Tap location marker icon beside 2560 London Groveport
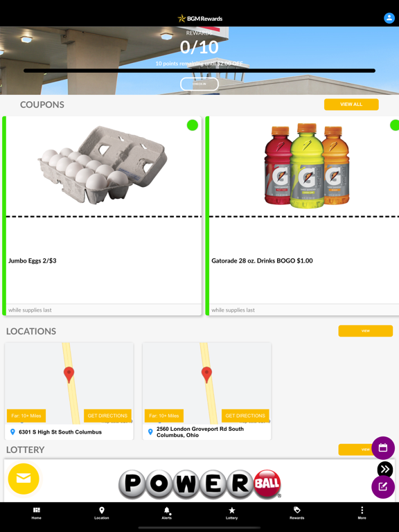The image size is (399, 532). tap(150, 432)
